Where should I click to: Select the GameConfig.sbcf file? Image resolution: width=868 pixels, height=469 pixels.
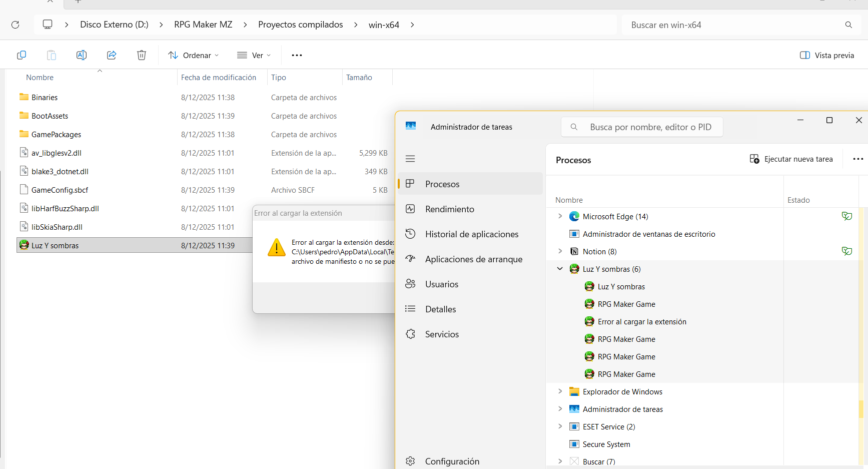[x=60, y=190]
